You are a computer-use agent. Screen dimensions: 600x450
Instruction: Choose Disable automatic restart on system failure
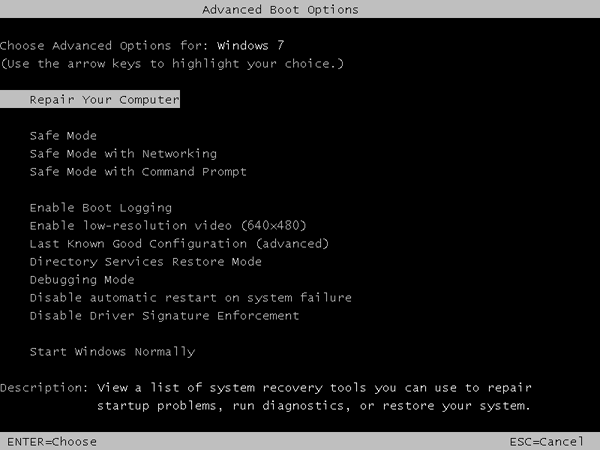190,298
